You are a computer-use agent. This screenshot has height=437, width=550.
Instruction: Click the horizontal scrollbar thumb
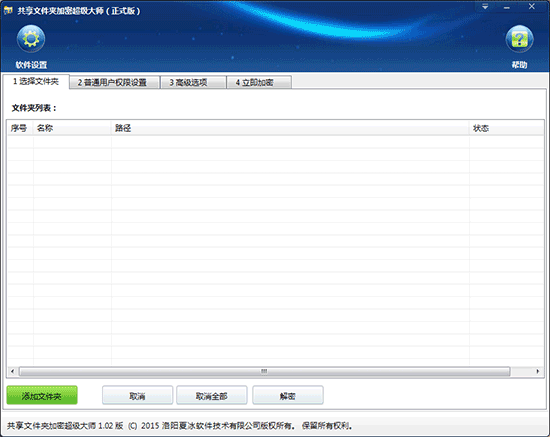(x=264, y=371)
